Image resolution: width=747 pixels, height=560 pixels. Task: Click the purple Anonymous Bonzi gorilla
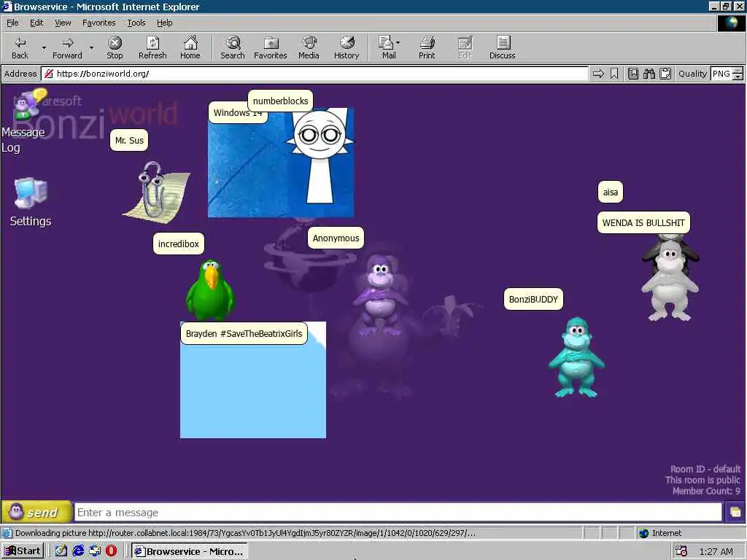coord(379,294)
